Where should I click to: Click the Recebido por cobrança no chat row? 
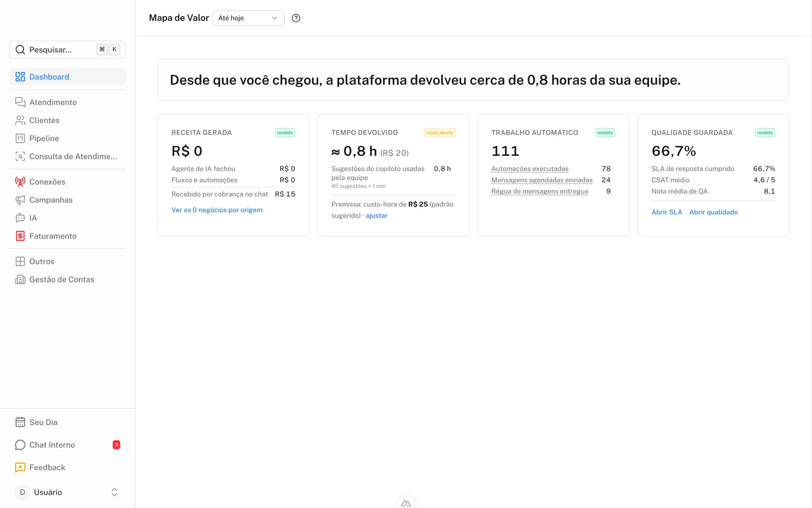click(x=233, y=194)
